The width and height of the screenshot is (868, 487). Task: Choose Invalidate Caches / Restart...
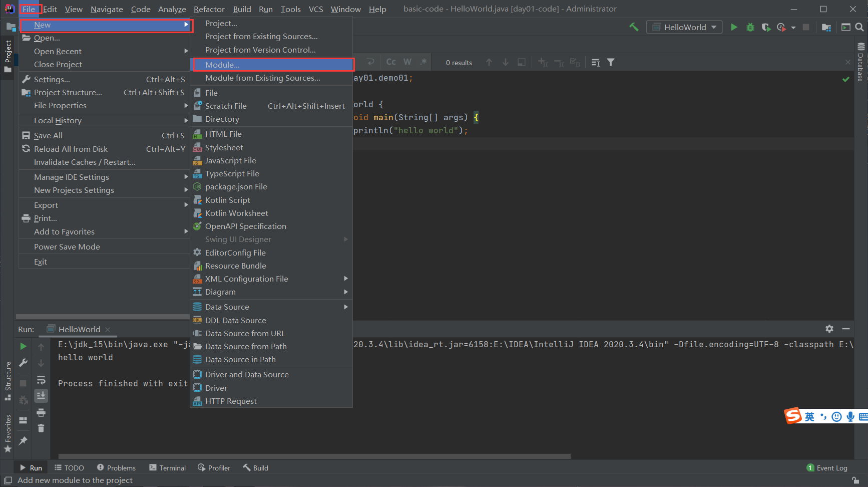[104, 162]
